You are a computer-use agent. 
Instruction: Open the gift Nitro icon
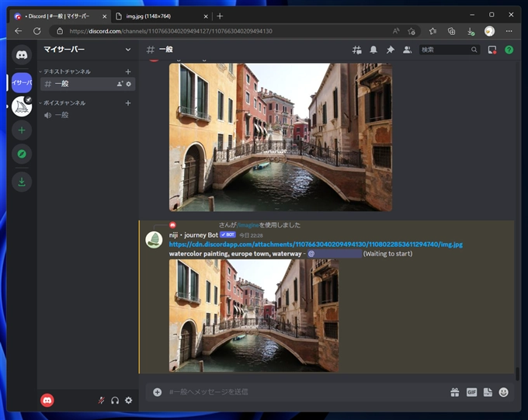pyautogui.click(x=455, y=392)
